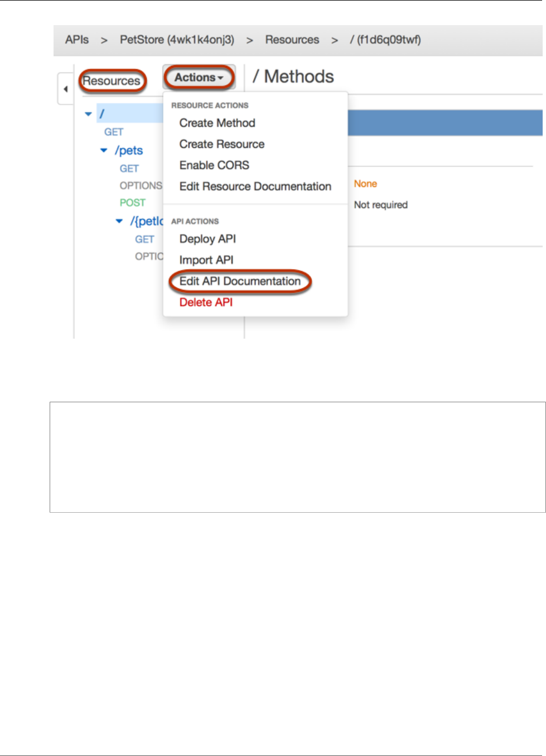Screen dimensions: 546x756
Task: Open APIs breadcrumb link
Action: click(77, 40)
